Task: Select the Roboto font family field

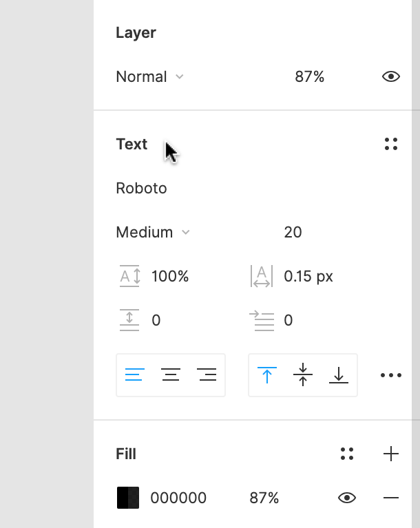Action: [x=142, y=188]
